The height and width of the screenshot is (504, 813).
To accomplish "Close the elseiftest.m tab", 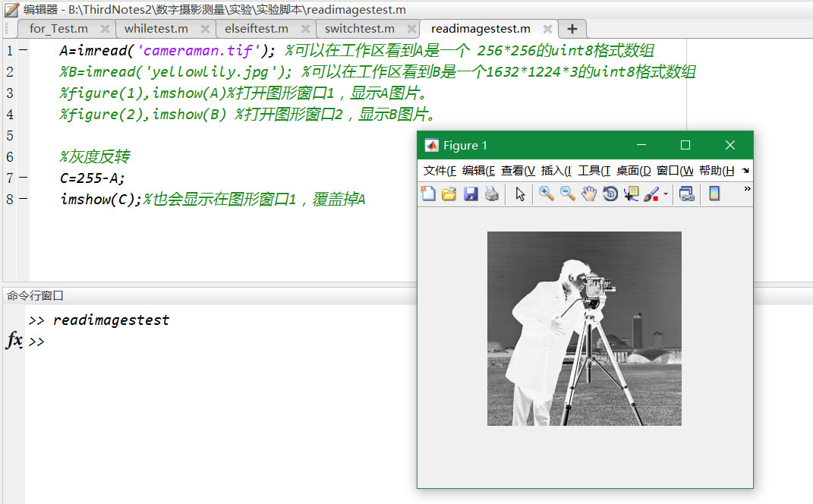I will point(305,29).
